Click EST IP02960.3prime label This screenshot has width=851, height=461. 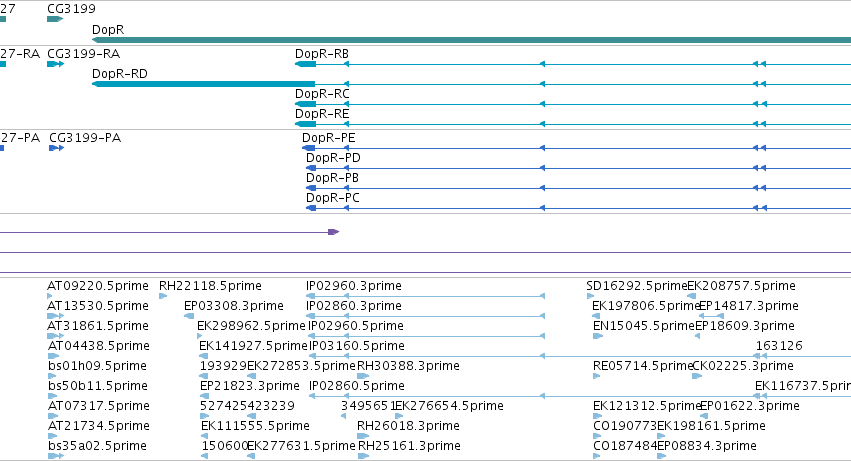pos(354,286)
